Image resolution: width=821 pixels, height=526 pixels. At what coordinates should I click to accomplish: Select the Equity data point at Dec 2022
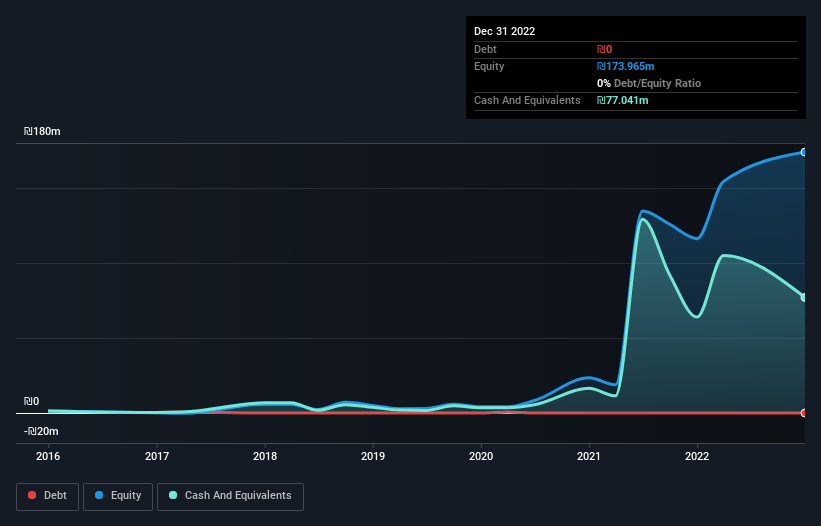pos(804,152)
